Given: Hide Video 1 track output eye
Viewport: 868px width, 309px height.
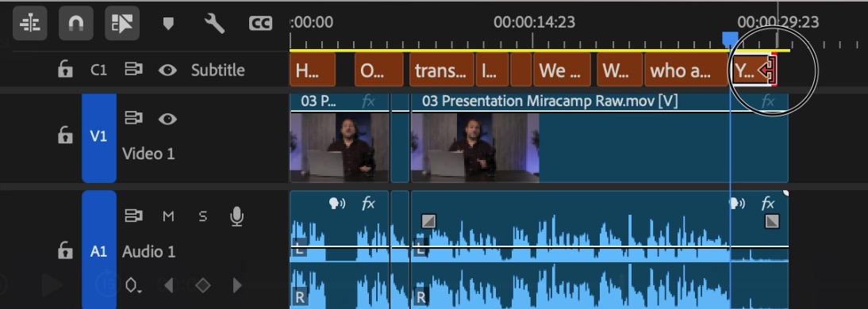Looking at the screenshot, I should (x=167, y=119).
